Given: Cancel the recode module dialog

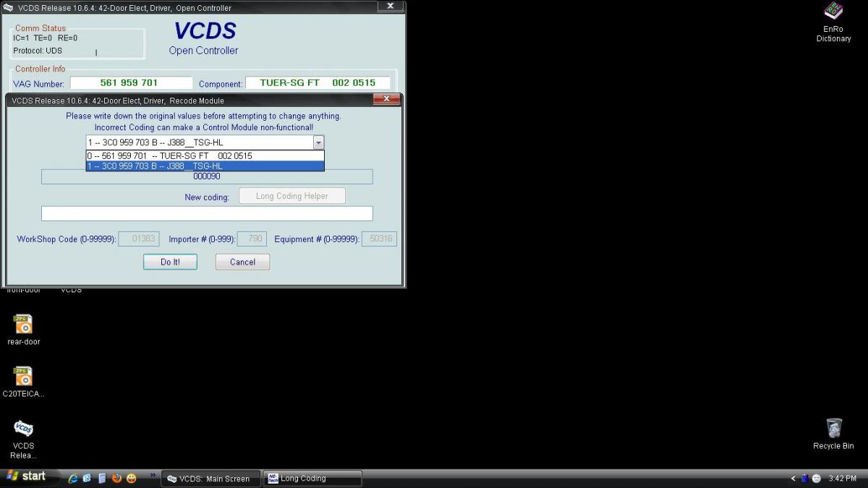Looking at the screenshot, I should [242, 262].
